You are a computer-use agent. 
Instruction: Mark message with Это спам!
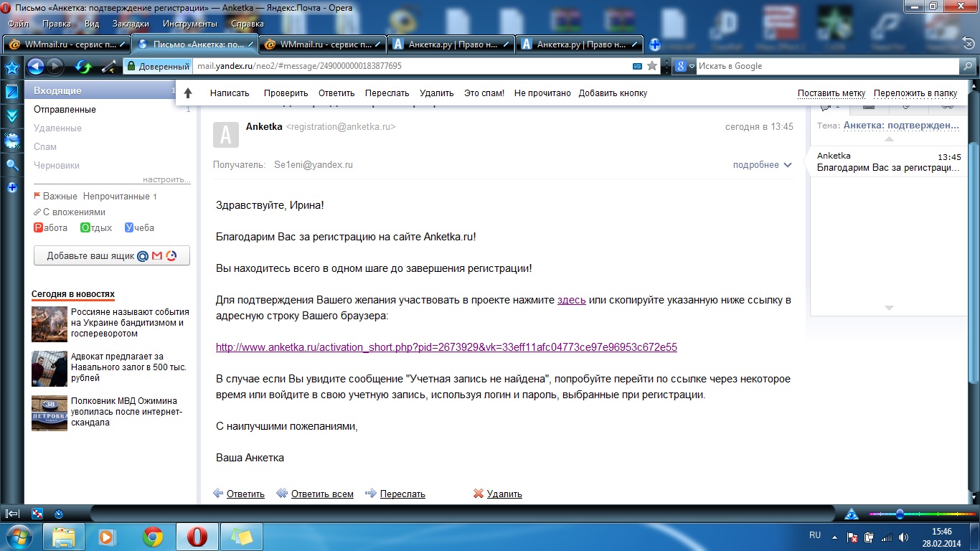(484, 93)
